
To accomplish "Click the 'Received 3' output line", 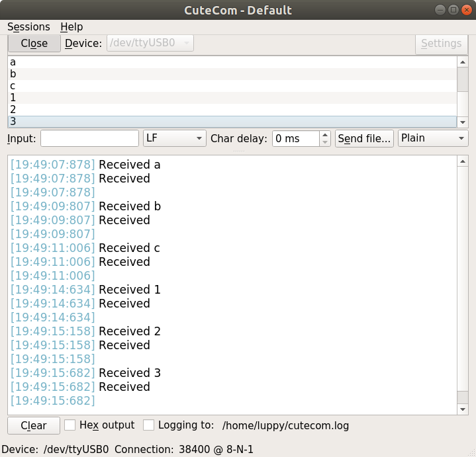I will (130, 373).
